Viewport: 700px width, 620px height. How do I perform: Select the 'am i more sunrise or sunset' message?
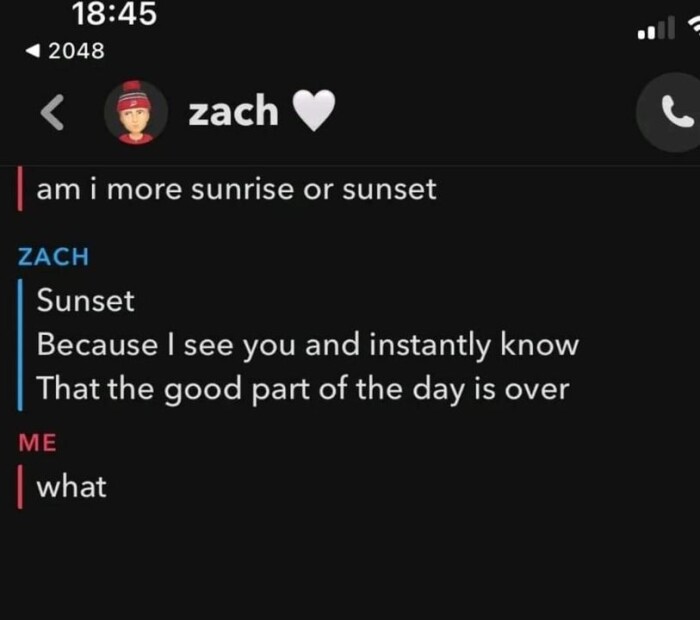coord(236,189)
